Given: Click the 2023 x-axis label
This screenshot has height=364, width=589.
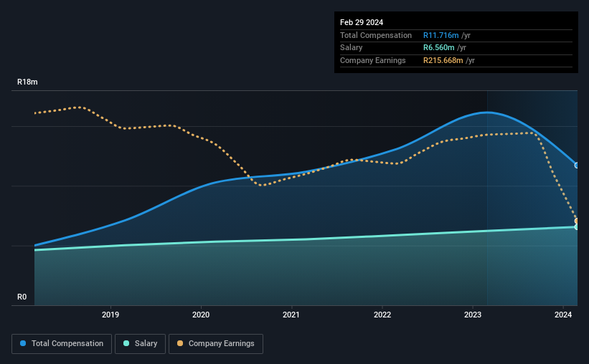Looking at the screenshot, I should 473,315.
